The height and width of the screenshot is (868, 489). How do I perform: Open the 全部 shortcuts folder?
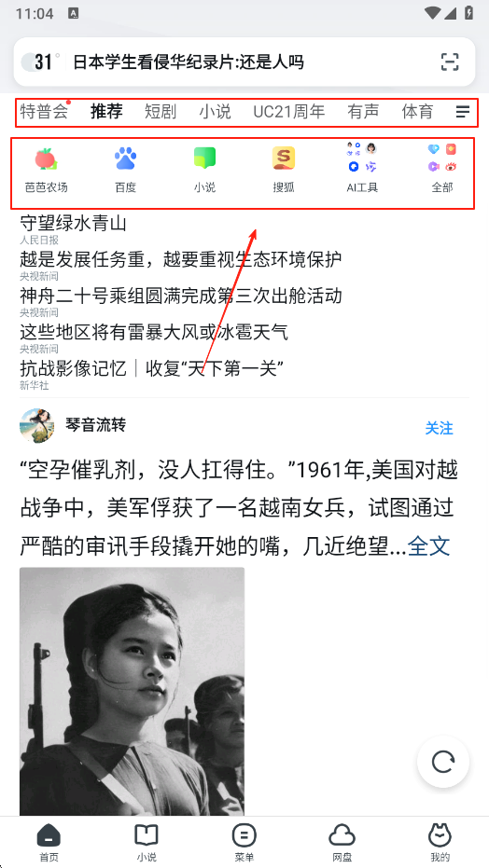tap(442, 158)
